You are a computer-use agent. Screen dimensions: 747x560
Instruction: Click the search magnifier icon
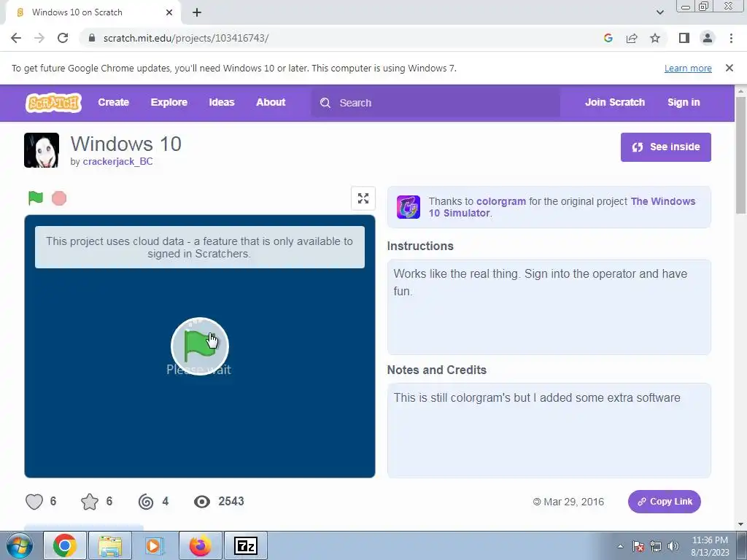coord(325,103)
